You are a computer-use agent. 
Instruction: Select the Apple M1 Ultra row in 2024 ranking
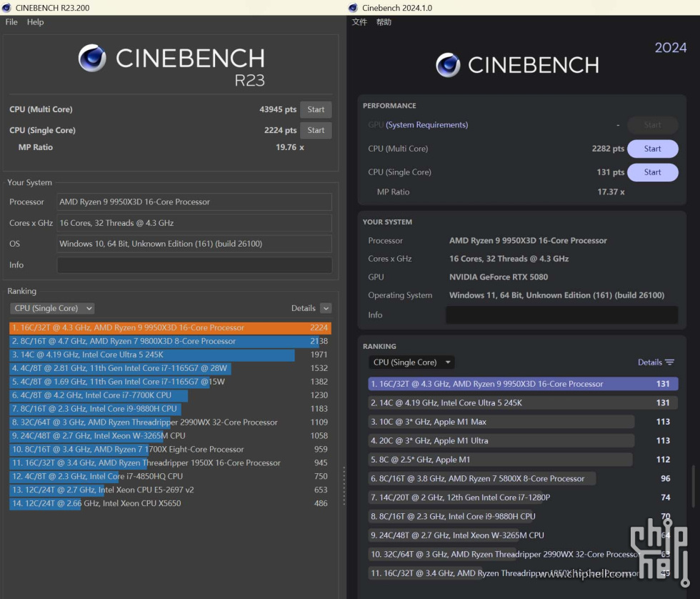(523, 441)
